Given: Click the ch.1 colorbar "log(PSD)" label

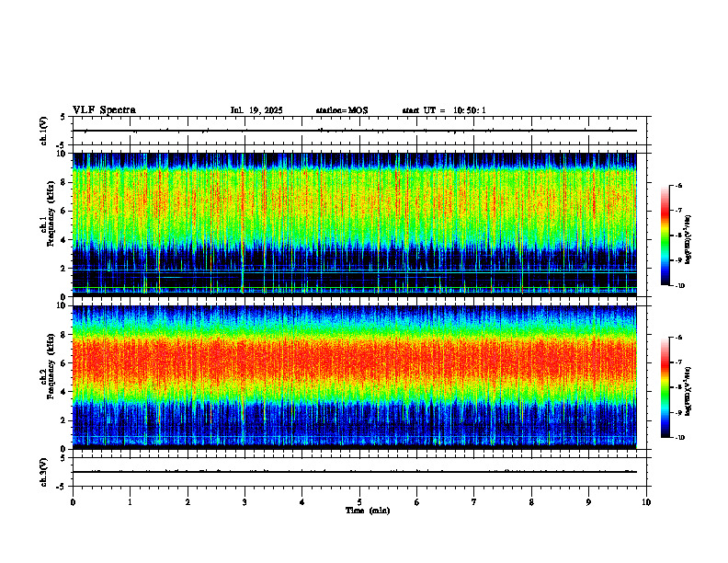Looking at the screenshot, I should pos(688,240).
